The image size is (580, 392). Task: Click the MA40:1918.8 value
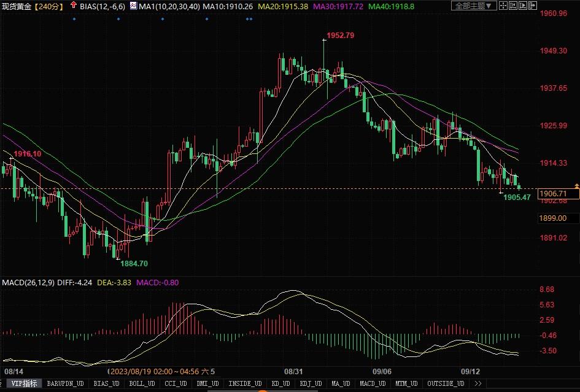coord(392,6)
